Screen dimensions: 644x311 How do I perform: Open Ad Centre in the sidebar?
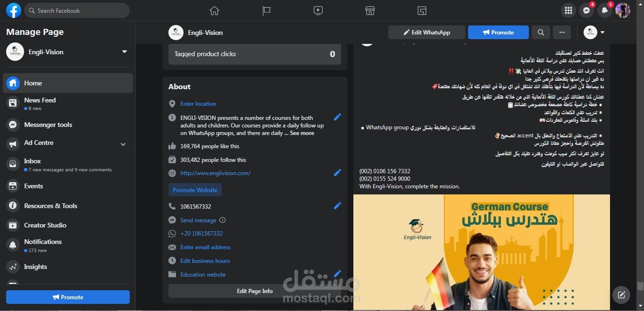[68, 143]
